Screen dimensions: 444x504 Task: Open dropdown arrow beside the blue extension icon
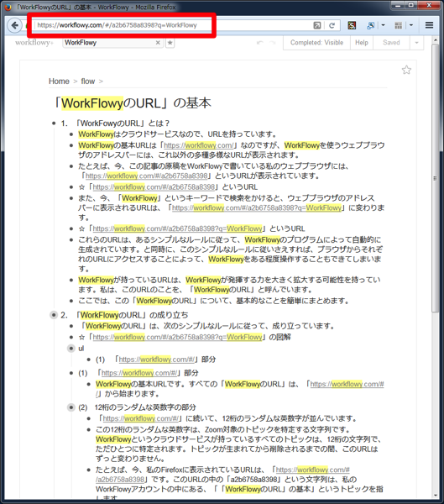(x=383, y=25)
